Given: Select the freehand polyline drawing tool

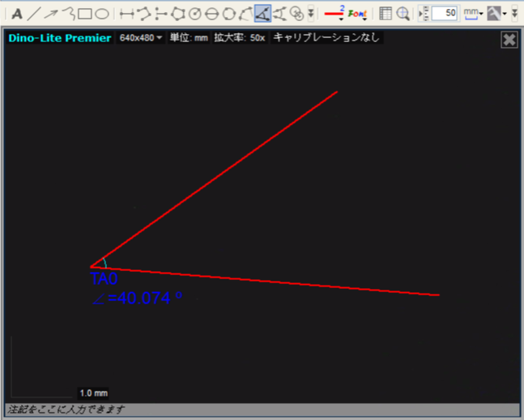Looking at the screenshot, I should (x=69, y=14).
